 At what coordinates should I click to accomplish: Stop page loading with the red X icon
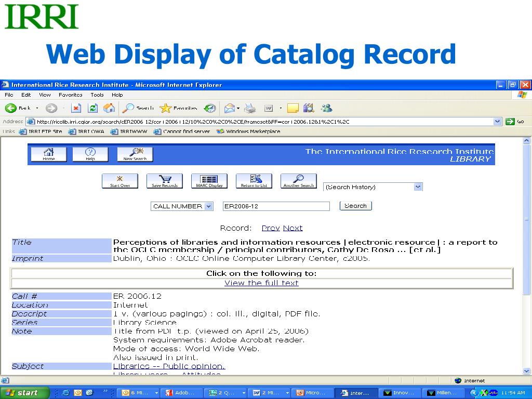76,108
